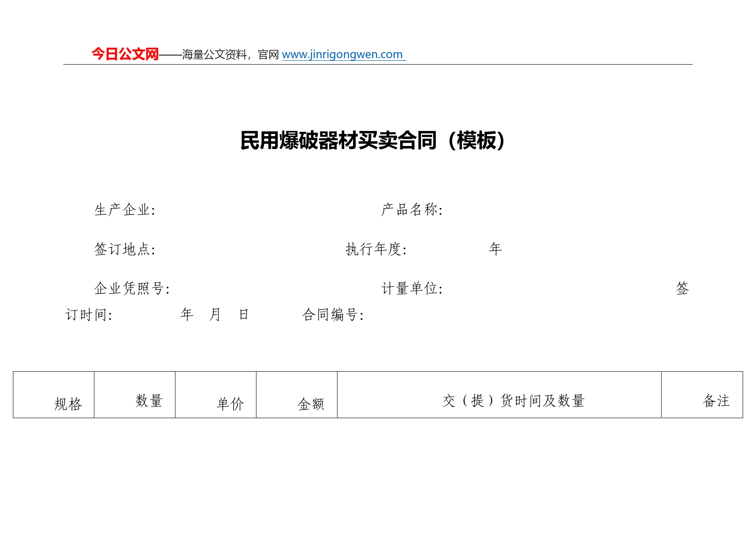Click the 规格 table header cell
Screen dimensions: 756x534
54,394
